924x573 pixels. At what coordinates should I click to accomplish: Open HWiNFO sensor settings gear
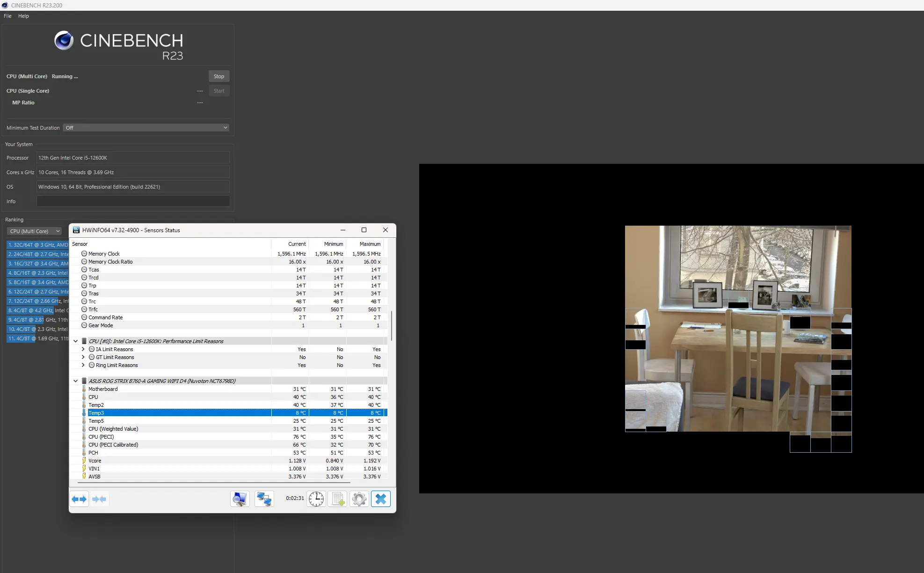tap(359, 499)
